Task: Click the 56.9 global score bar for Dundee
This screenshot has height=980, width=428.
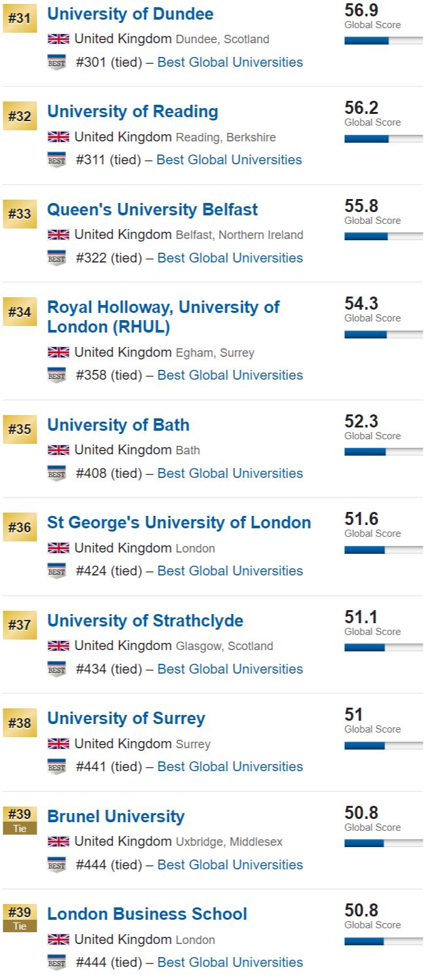Action: point(383,40)
